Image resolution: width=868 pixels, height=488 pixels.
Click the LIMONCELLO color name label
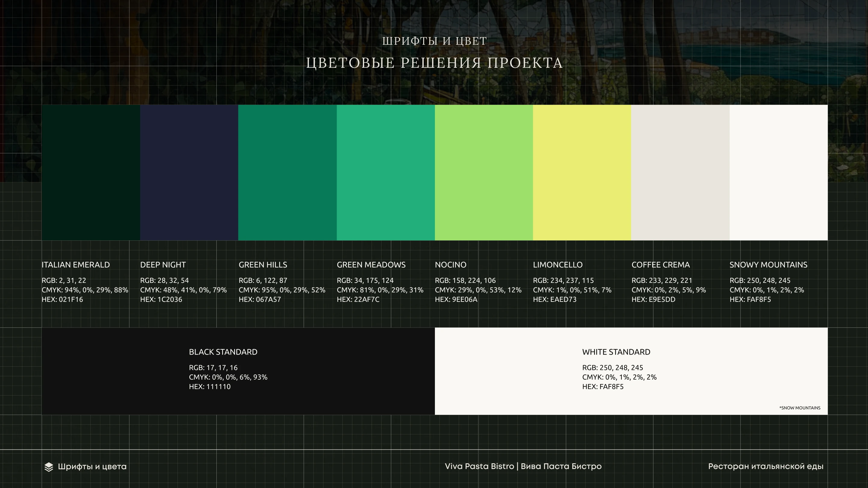[x=557, y=265]
